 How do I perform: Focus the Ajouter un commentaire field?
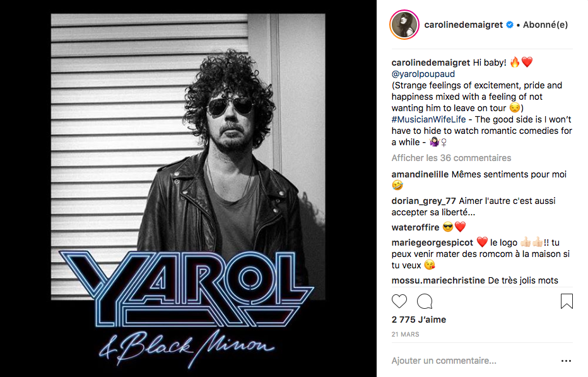[x=473, y=361]
